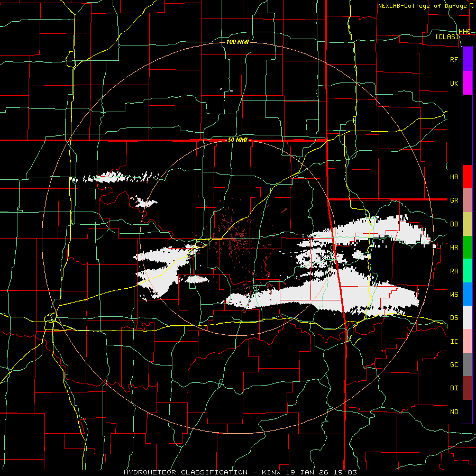Click the DS white legend swatch

point(467,317)
